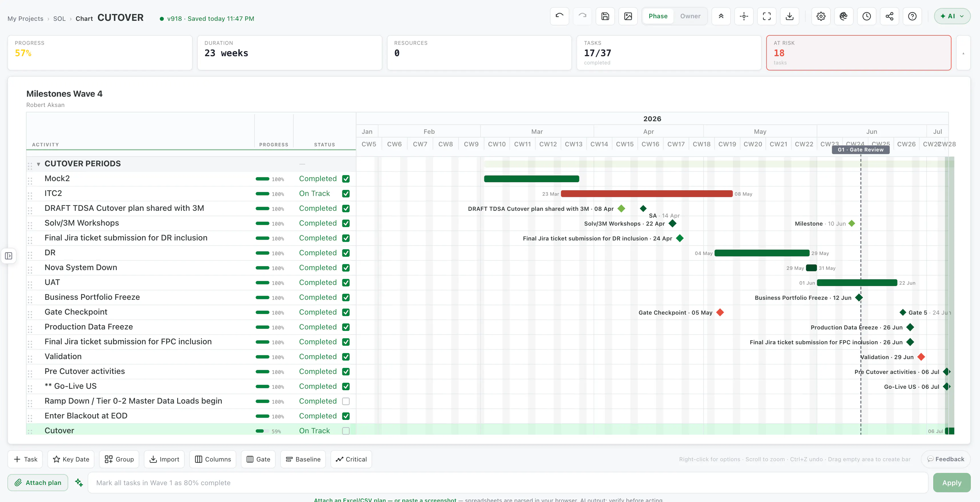Click the G1 Gate Review marker label

click(860, 149)
